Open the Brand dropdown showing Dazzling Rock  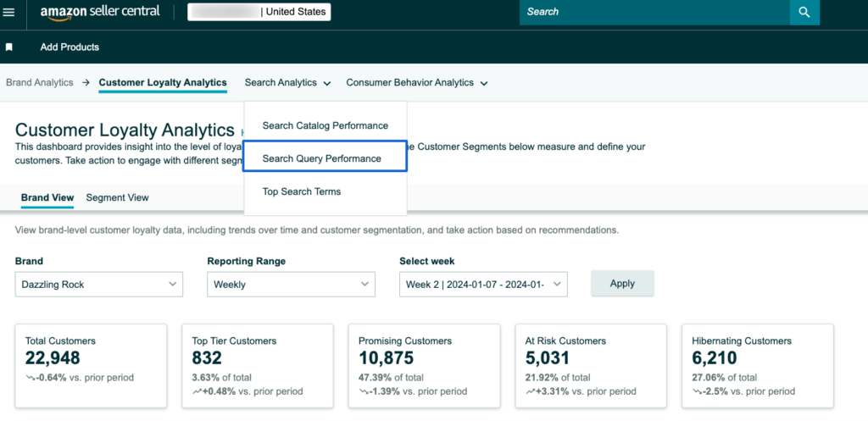pos(99,285)
